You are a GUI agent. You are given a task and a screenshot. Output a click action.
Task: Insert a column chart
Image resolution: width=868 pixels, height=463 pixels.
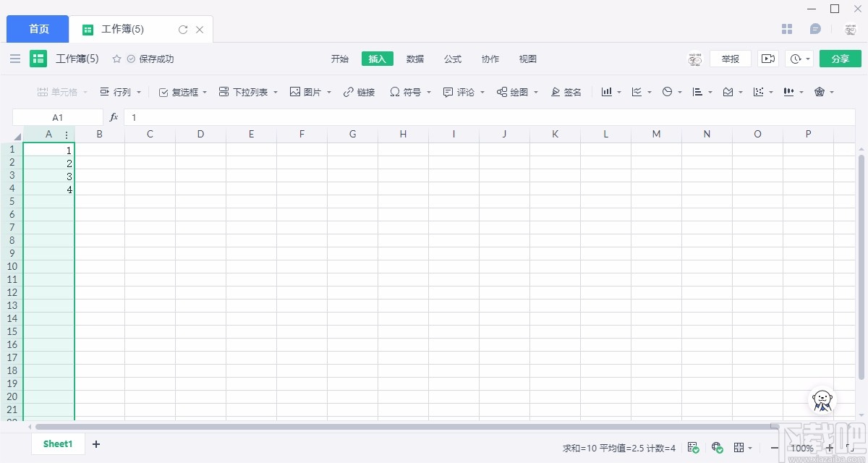(606, 92)
